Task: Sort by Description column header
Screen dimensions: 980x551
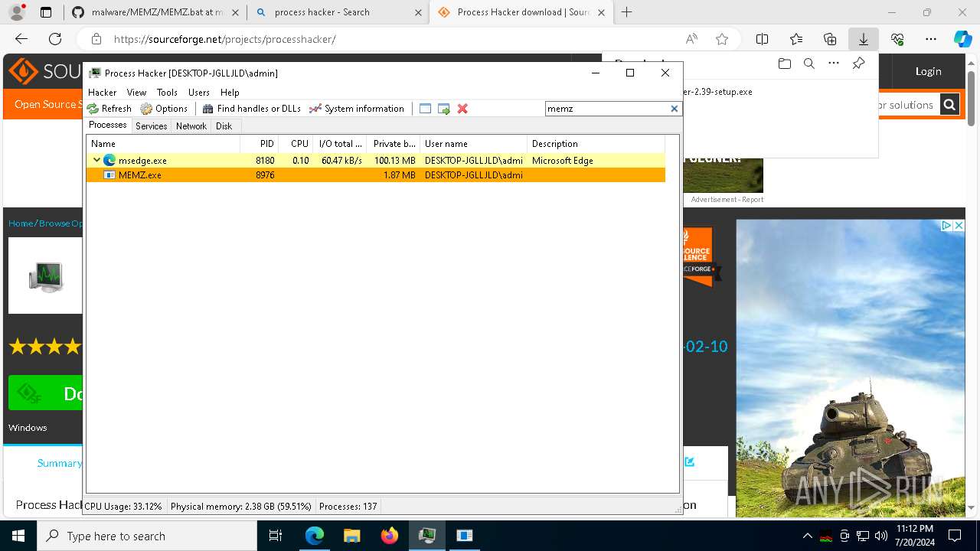Action: (x=596, y=143)
